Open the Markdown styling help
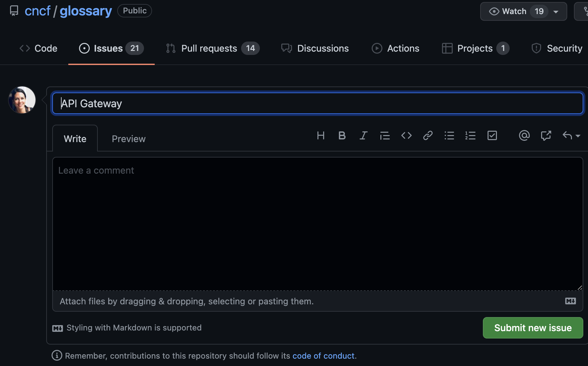The image size is (588, 366). click(134, 327)
